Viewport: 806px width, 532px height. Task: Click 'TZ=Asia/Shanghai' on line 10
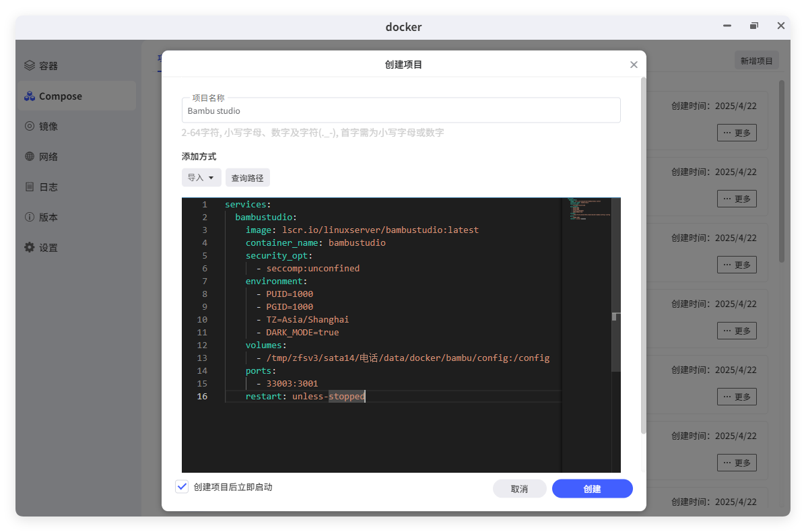click(308, 319)
